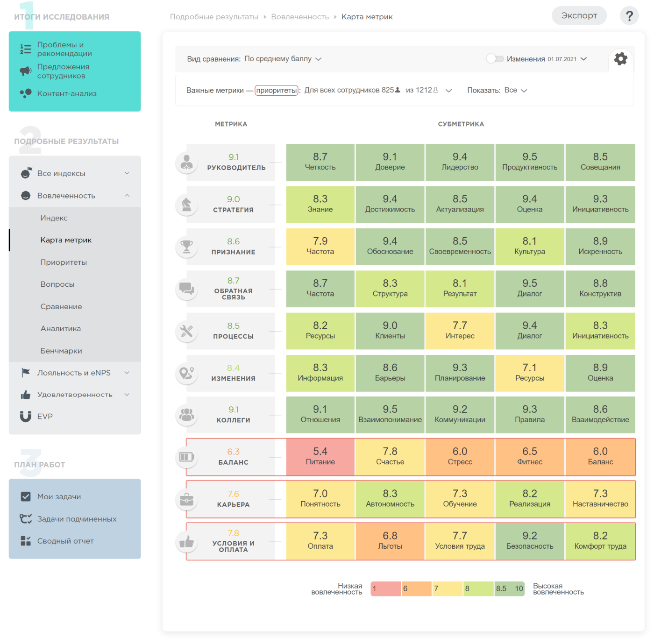Click the 5.4 Питание submetric cell
The image size is (654, 644).
point(320,457)
